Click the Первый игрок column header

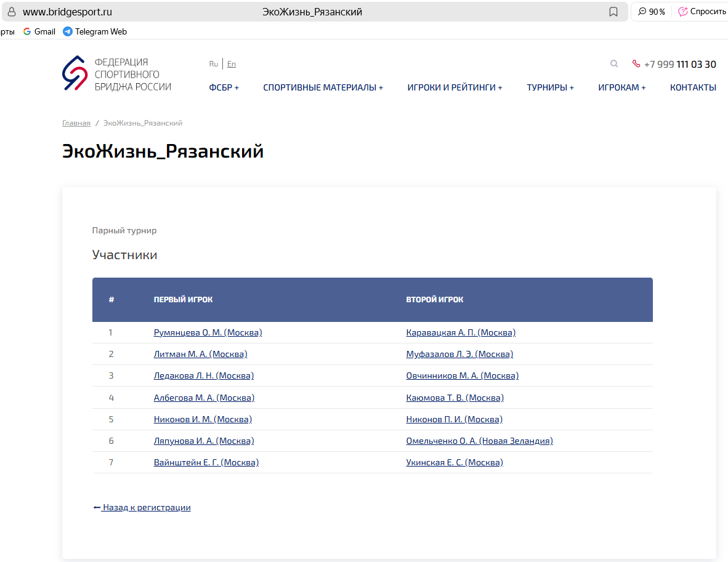click(183, 300)
